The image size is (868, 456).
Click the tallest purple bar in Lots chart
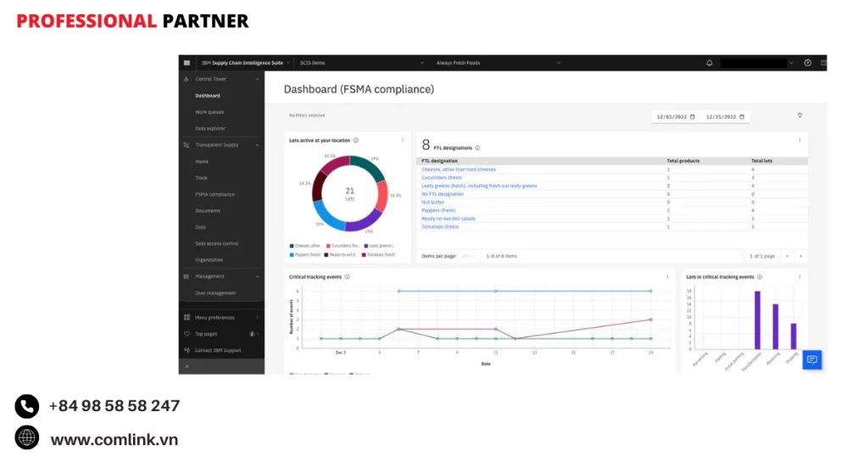pos(758,320)
